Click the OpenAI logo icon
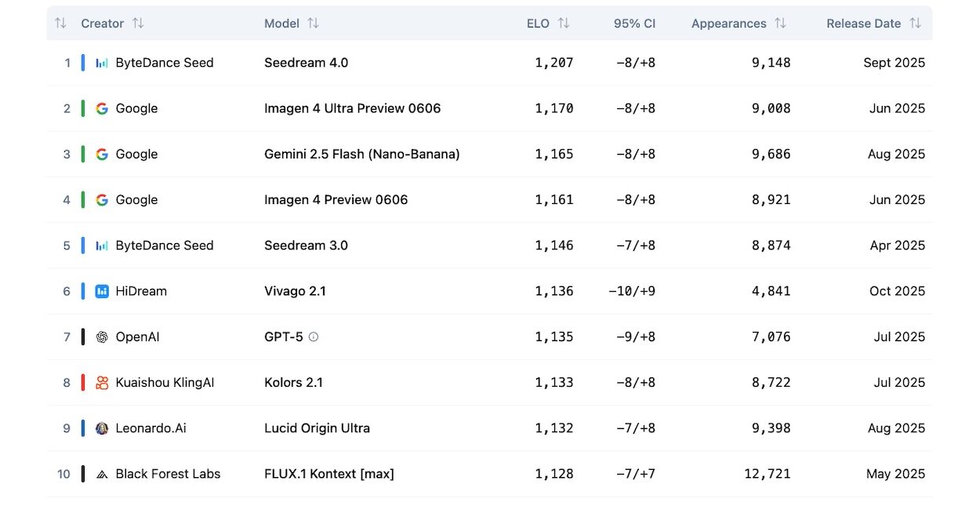Screen dimensions: 980x506 click(x=102, y=337)
